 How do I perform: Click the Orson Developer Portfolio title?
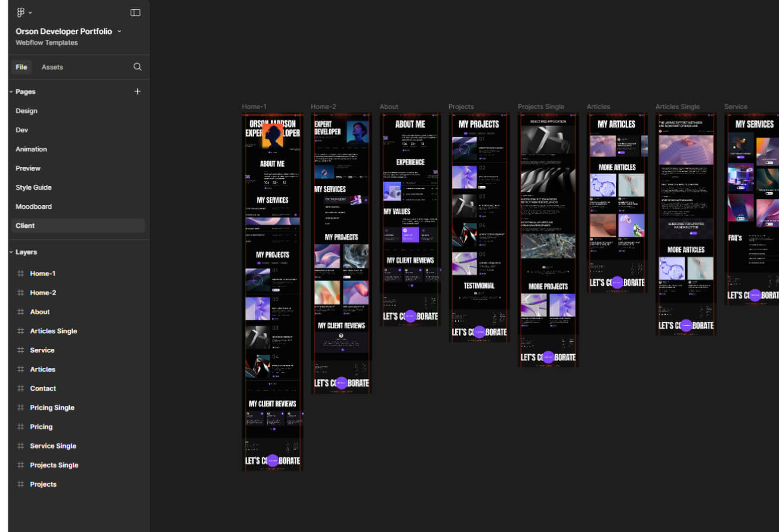pyautogui.click(x=64, y=31)
